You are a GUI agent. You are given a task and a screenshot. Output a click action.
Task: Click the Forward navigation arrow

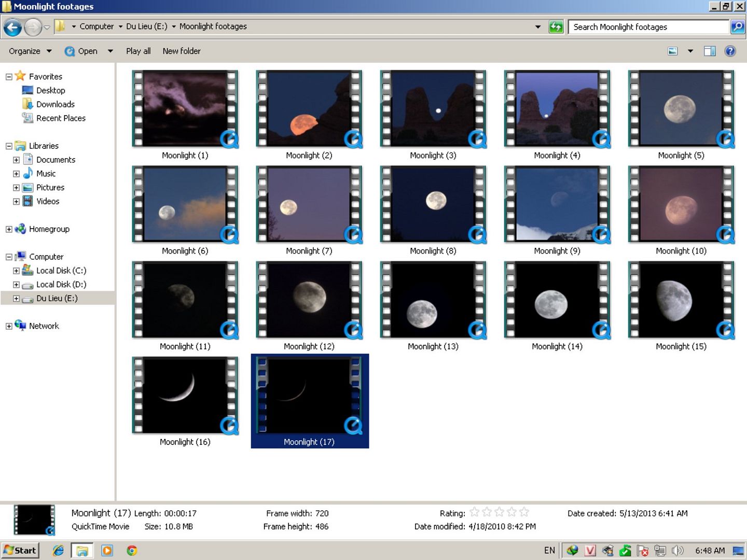33,27
